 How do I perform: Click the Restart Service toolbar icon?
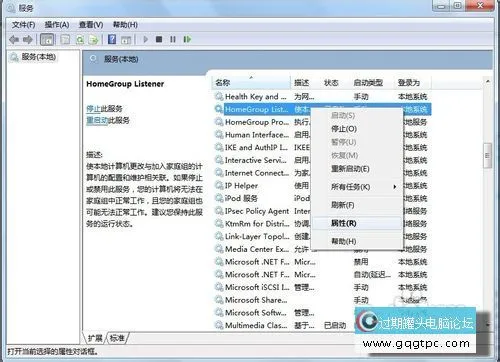[x=187, y=39]
